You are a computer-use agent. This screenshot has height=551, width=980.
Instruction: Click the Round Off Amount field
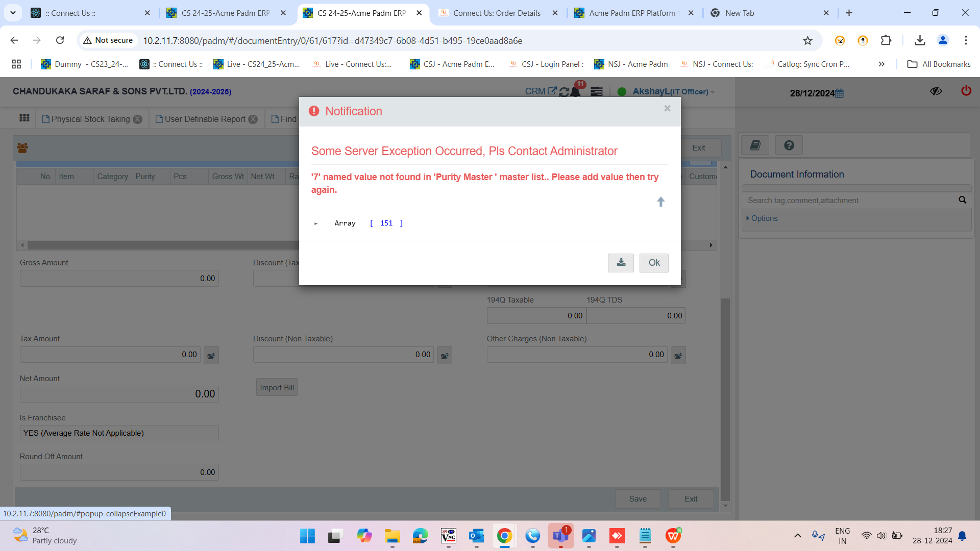pyautogui.click(x=119, y=472)
